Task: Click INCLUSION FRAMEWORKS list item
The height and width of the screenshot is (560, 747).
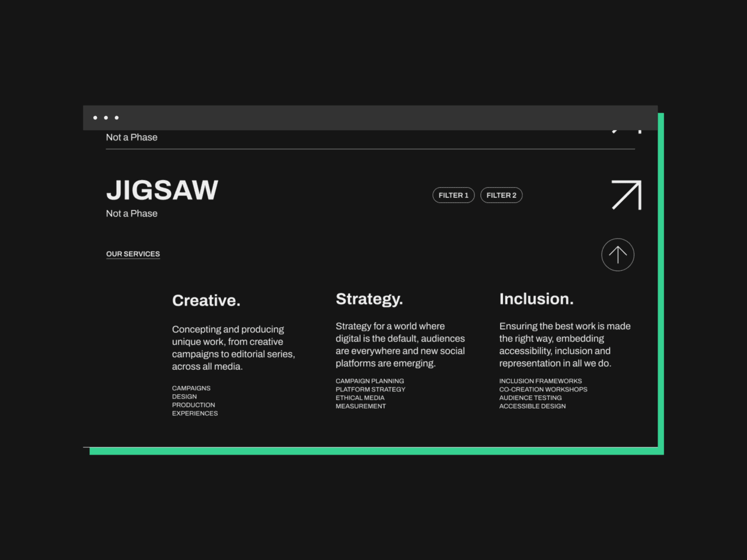Action: coord(540,381)
